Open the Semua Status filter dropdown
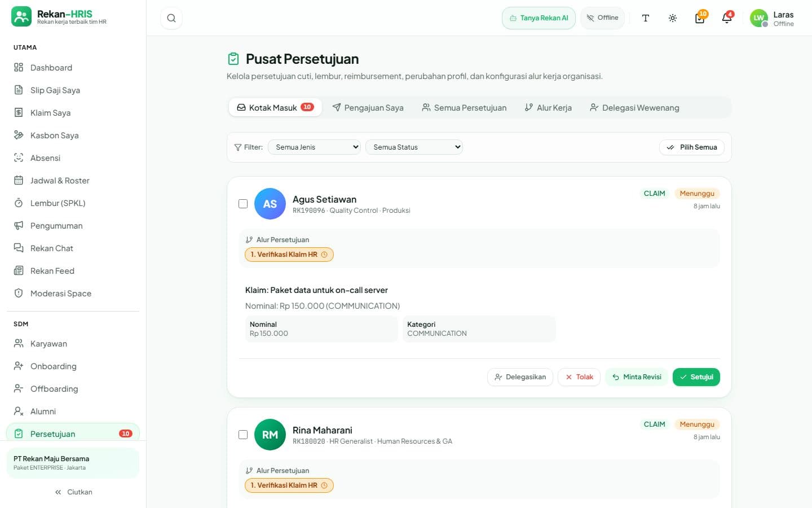This screenshot has height=508, width=812. pos(414,147)
